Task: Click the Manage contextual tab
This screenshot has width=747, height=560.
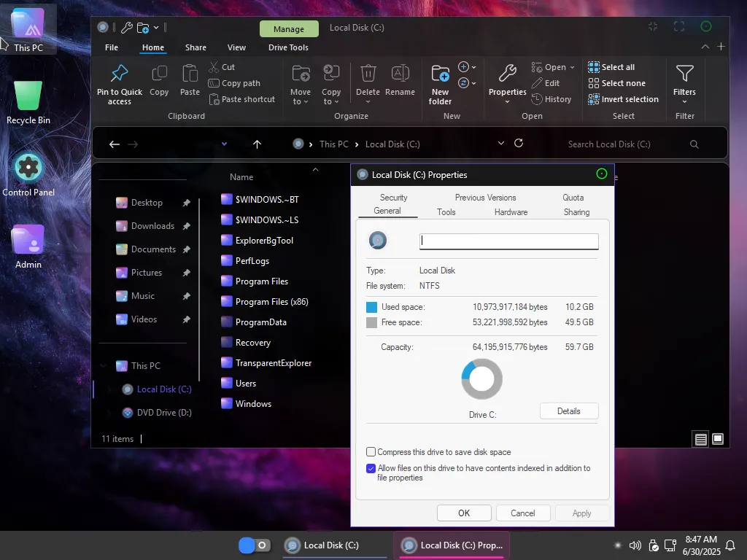Action: tap(289, 29)
